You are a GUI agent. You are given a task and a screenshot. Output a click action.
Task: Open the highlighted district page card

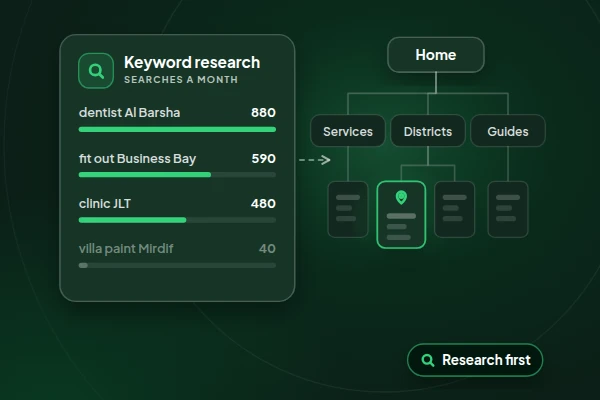tap(401, 215)
